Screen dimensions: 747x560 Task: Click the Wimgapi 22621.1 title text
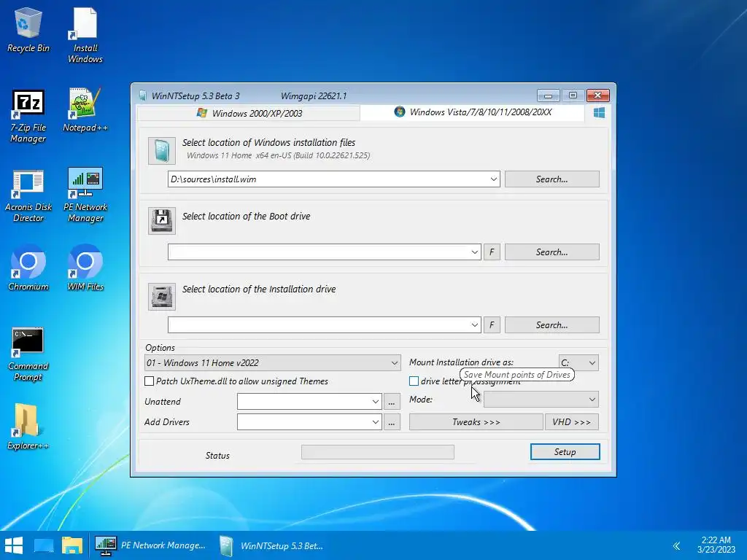[314, 96]
